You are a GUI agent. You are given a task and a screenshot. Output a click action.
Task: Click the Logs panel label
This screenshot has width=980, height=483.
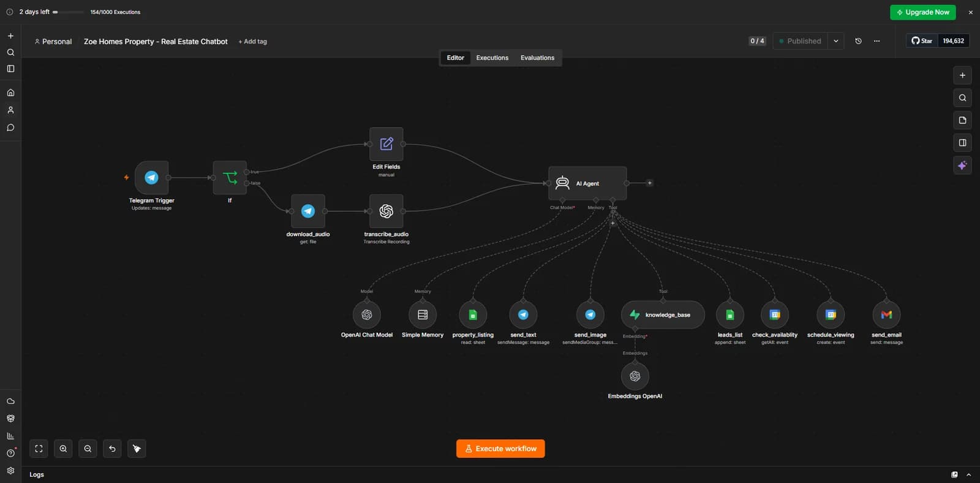click(x=37, y=474)
